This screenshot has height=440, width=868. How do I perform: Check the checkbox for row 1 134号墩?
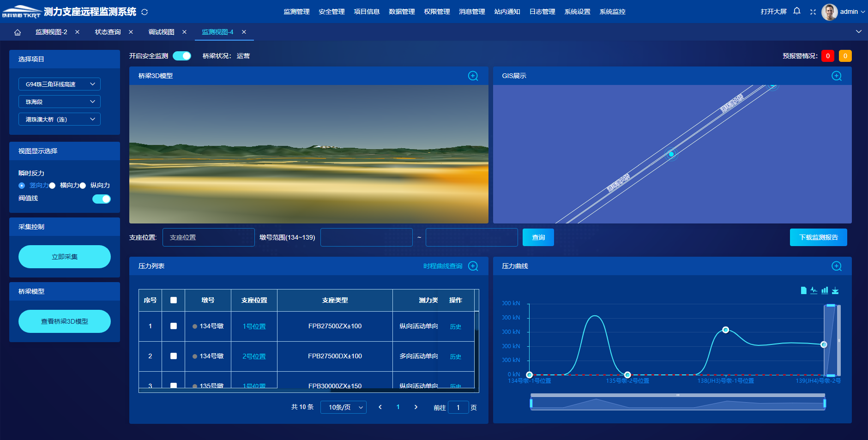(x=174, y=326)
